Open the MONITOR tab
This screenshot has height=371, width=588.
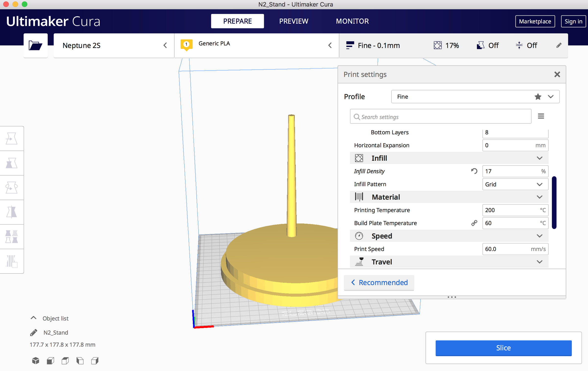[352, 21]
